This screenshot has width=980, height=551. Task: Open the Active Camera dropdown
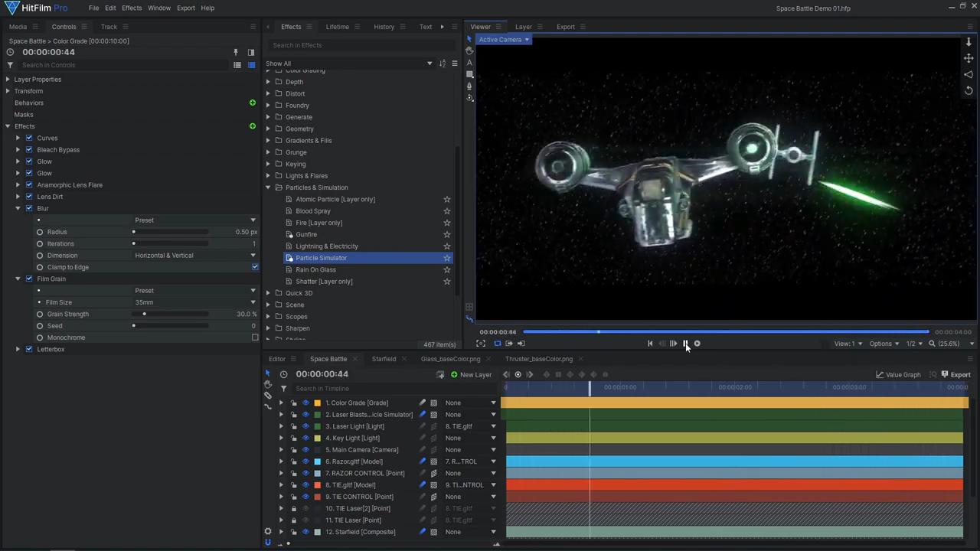coord(502,40)
